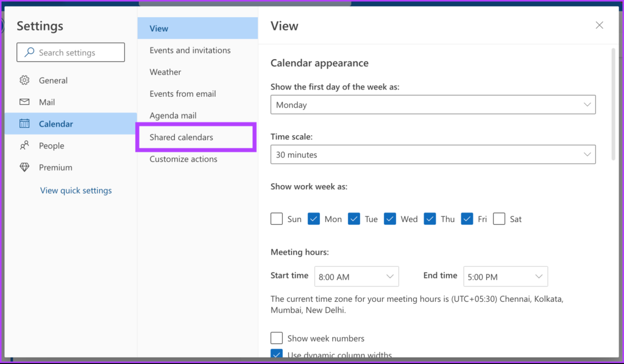
Task: Uncheck Fri work week checkbox
Action: (x=467, y=219)
